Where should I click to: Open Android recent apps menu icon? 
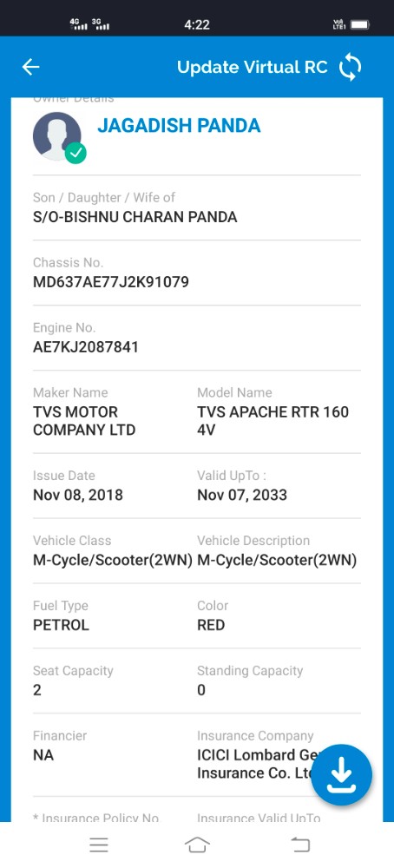(x=99, y=845)
